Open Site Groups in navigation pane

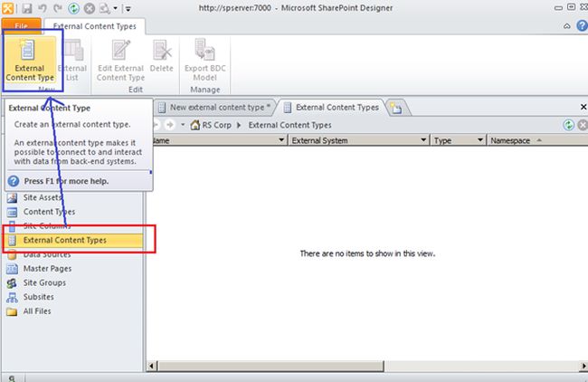coord(44,283)
